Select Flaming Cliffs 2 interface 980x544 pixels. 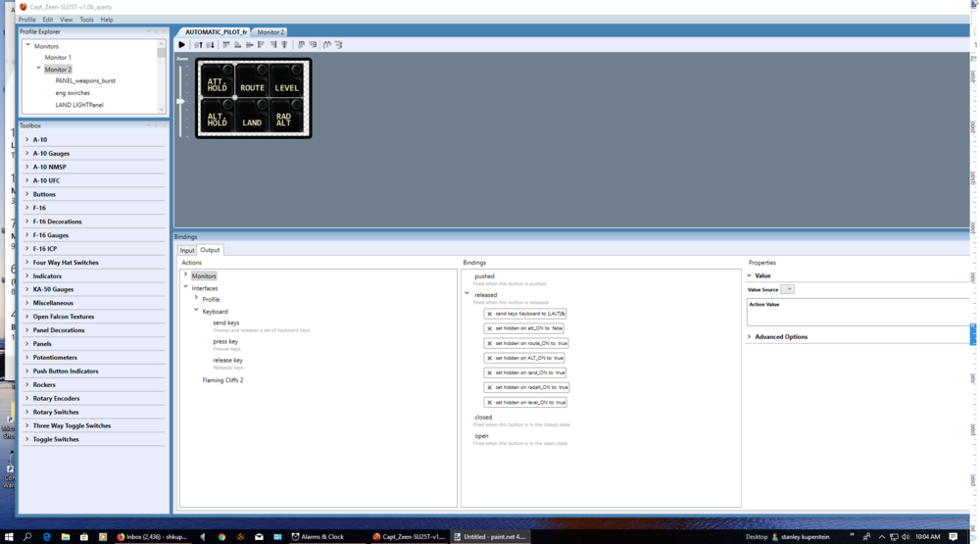[222, 380]
